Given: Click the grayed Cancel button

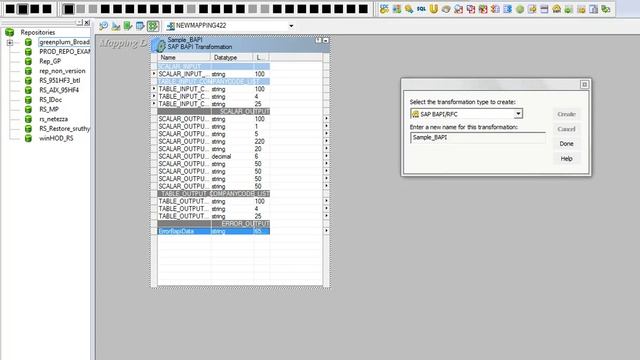Looking at the screenshot, I should click(567, 129).
